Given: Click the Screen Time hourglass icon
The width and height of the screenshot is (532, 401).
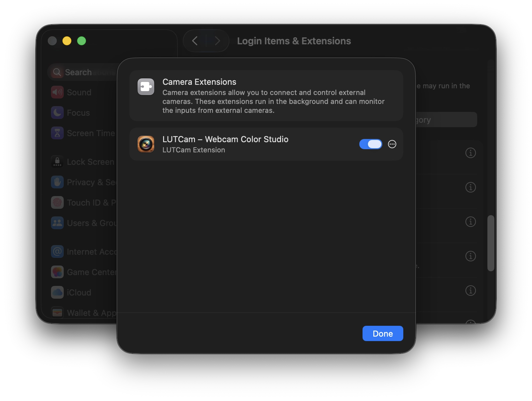Looking at the screenshot, I should (x=57, y=133).
